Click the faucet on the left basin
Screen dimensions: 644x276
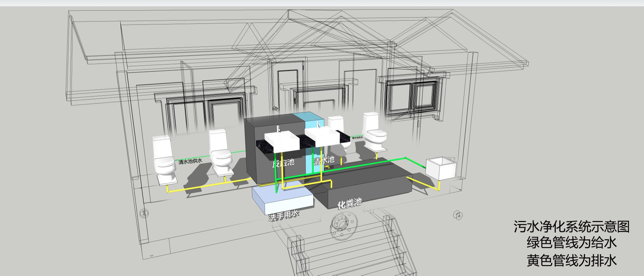pos(279,129)
